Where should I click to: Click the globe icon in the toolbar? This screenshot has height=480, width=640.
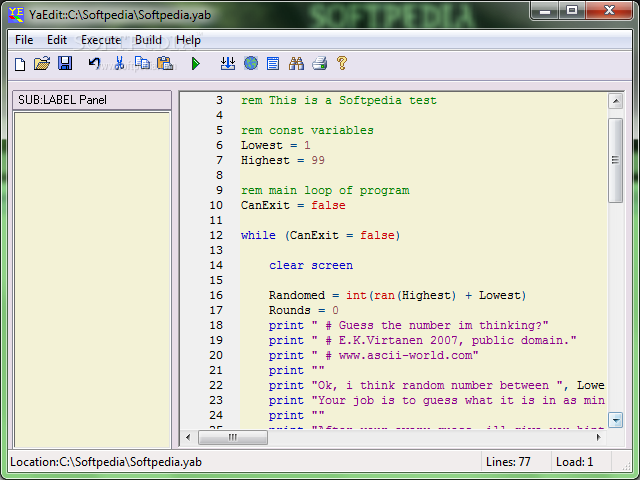[251, 64]
